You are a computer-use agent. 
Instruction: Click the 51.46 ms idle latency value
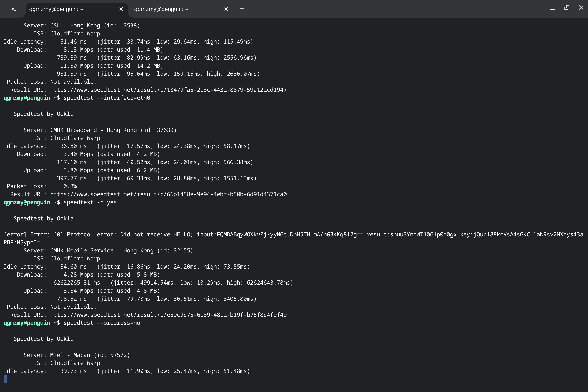(x=73, y=42)
